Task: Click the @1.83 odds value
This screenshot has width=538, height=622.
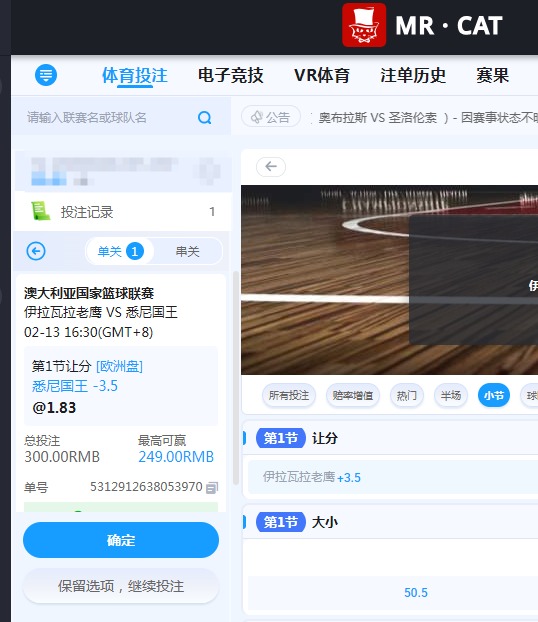Action: click(54, 407)
